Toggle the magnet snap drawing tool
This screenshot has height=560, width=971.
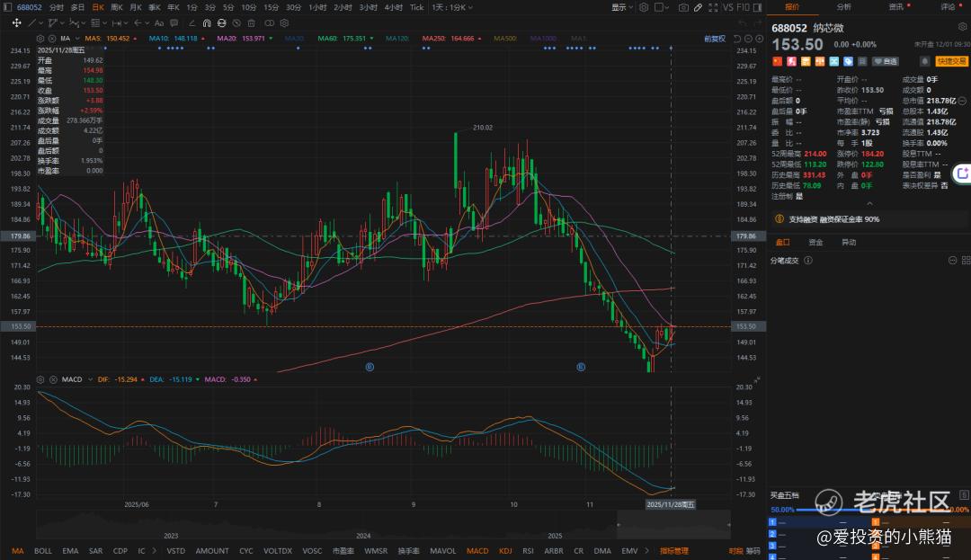click(x=207, y=22)
